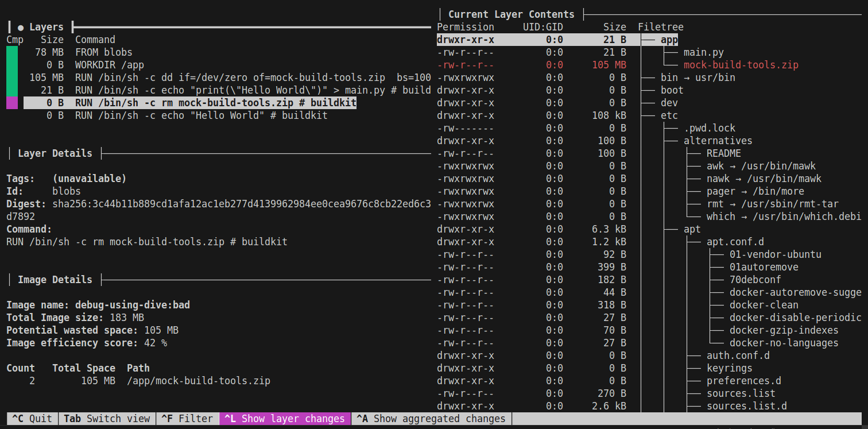Click the Command column header in Layers
868x429 pixels.
pos(95,40)
